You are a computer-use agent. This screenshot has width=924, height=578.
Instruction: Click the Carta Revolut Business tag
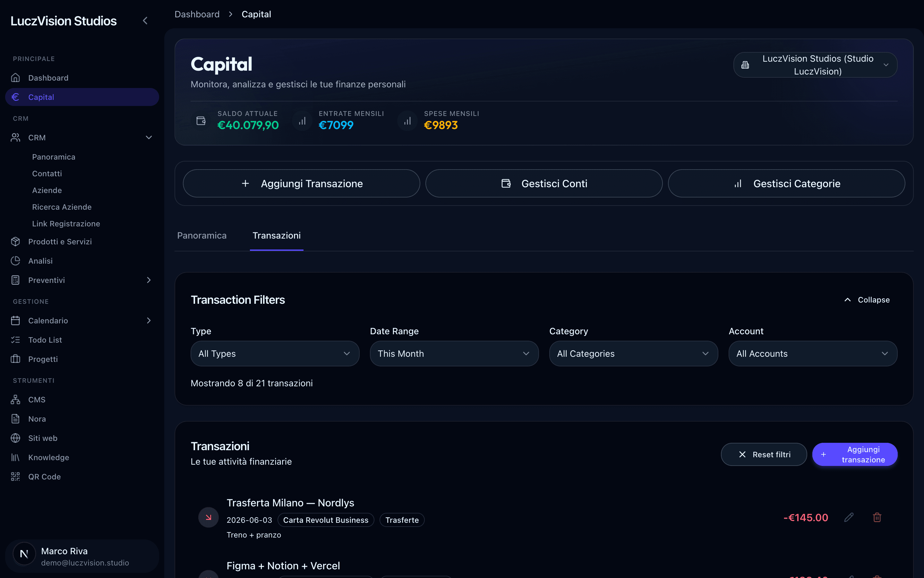click(x=326, y=520)
